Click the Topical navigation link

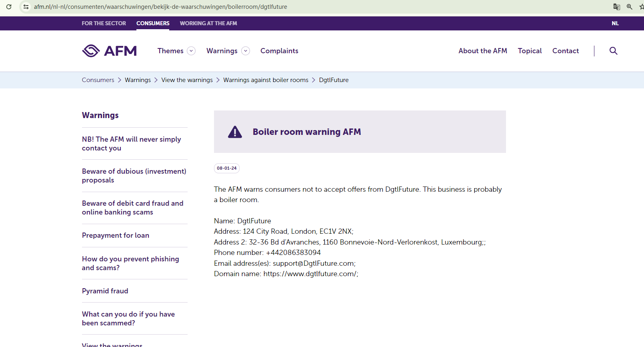(530, 51)
